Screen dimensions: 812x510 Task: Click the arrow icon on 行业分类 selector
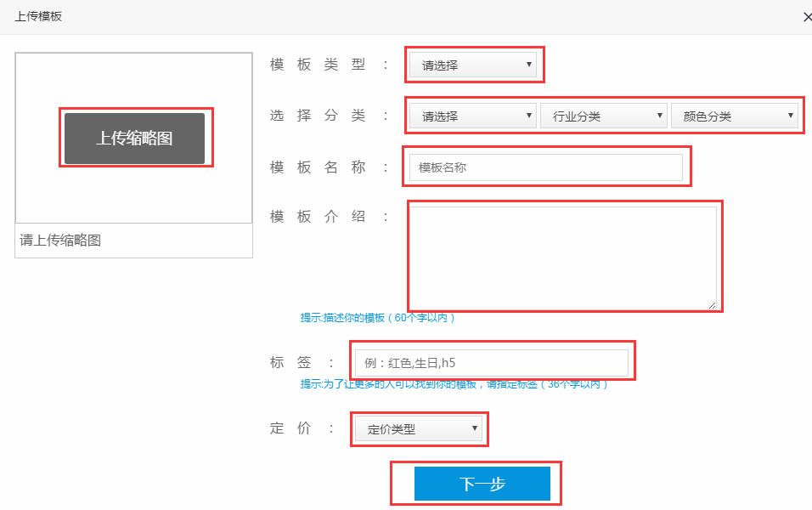(660, 115)
